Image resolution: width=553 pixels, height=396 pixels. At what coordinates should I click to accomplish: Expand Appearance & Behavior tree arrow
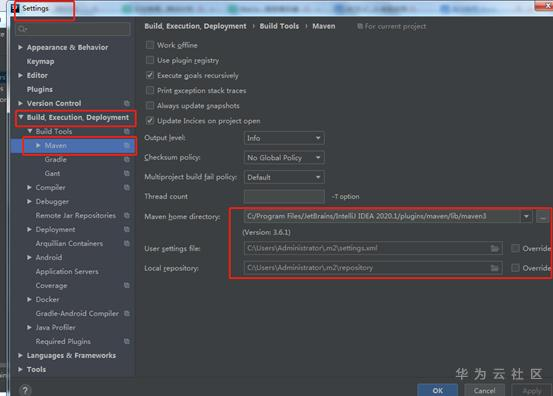click(20, 47)
